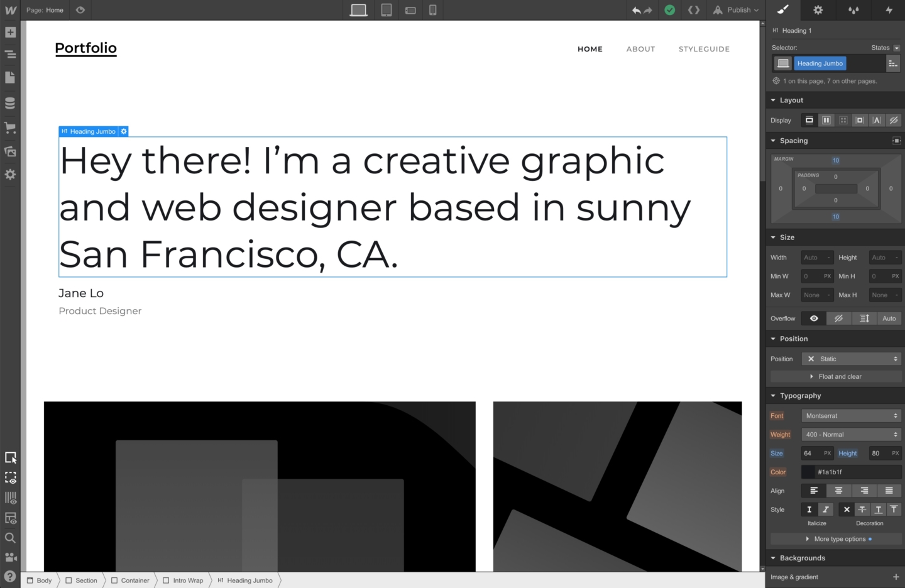Select Intro Wrap in breadcrumb bar
Image resolution: width=905 pixels, height=588 pixels.
click(183, 580)
